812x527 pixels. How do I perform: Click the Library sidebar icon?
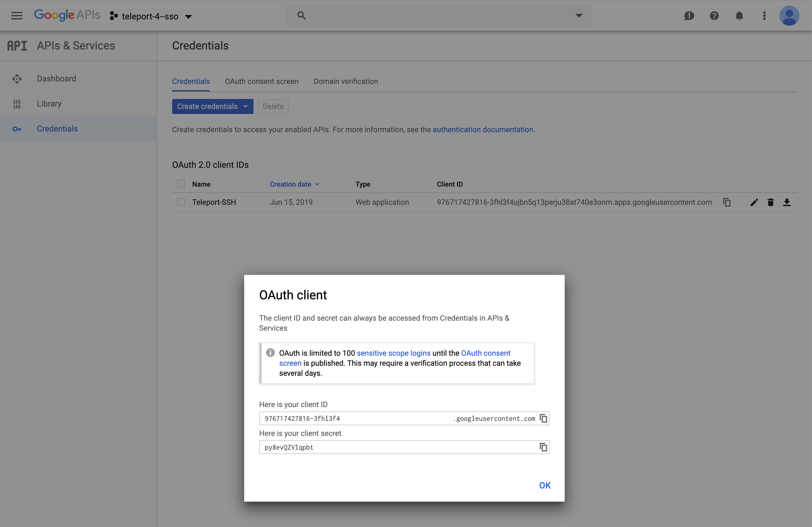[17, 104]
